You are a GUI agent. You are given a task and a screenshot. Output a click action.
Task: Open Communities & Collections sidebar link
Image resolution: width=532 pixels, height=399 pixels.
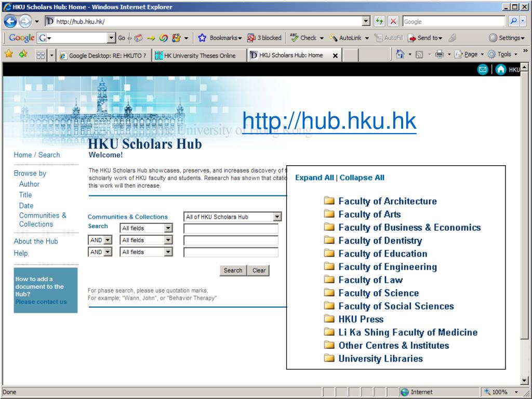[x=43, y=220]
